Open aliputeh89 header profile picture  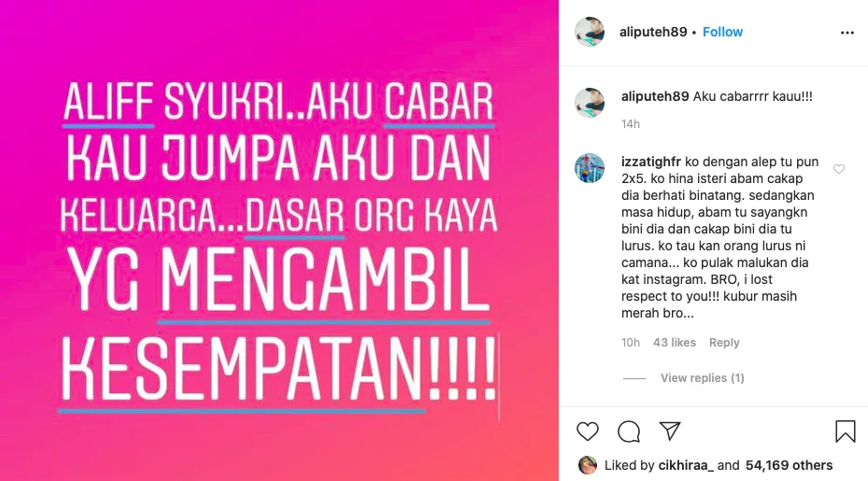(590, 32)
